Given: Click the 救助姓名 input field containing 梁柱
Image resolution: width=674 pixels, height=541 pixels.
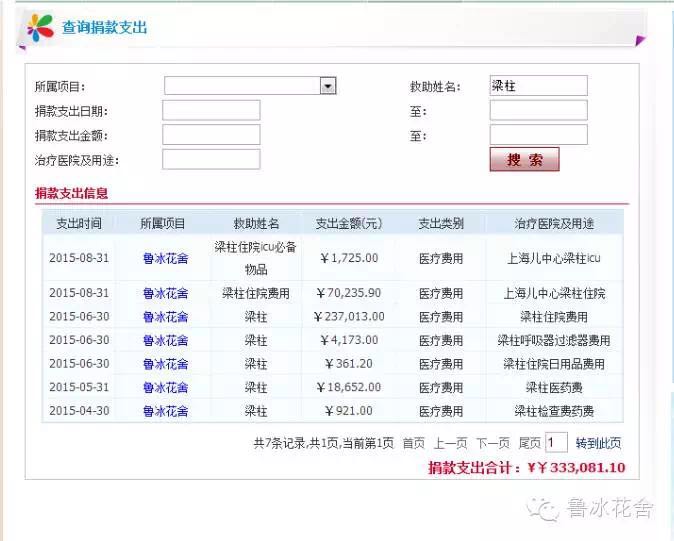Looking at the screenshot, I should (538, 86).
